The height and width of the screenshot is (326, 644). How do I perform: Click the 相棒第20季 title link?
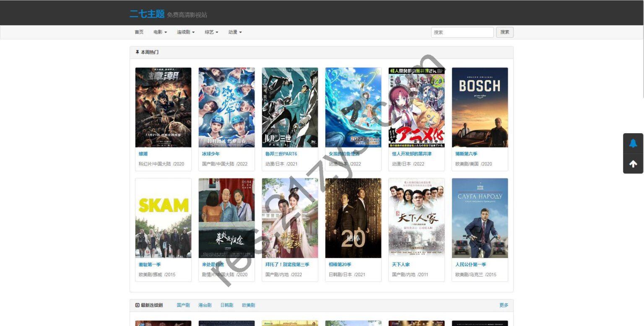(x=340, y=264)
